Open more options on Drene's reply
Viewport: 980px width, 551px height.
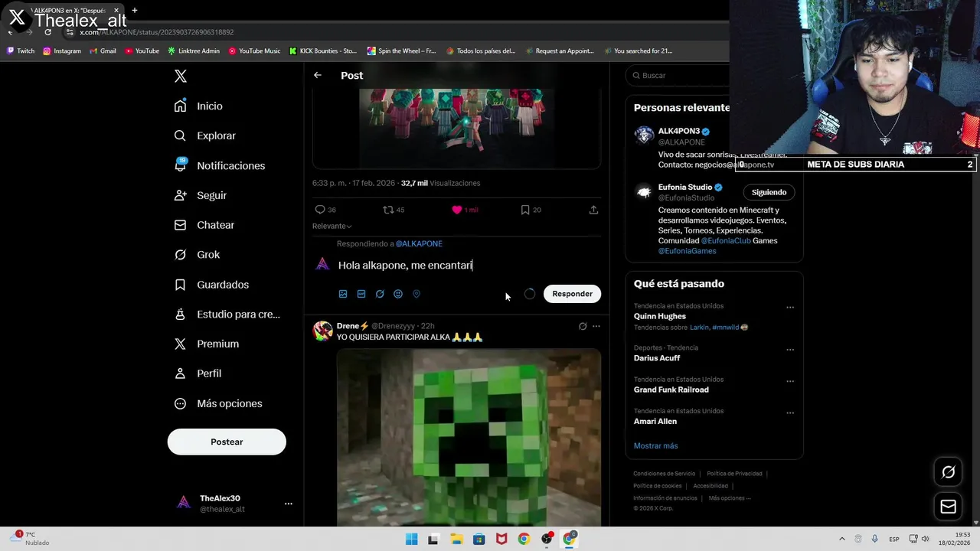(596, 326)
